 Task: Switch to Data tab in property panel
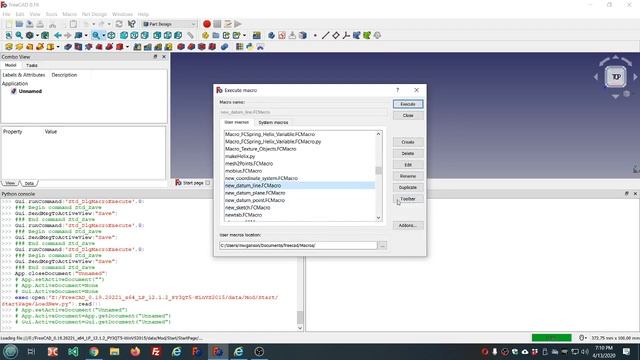click(29, 183)
